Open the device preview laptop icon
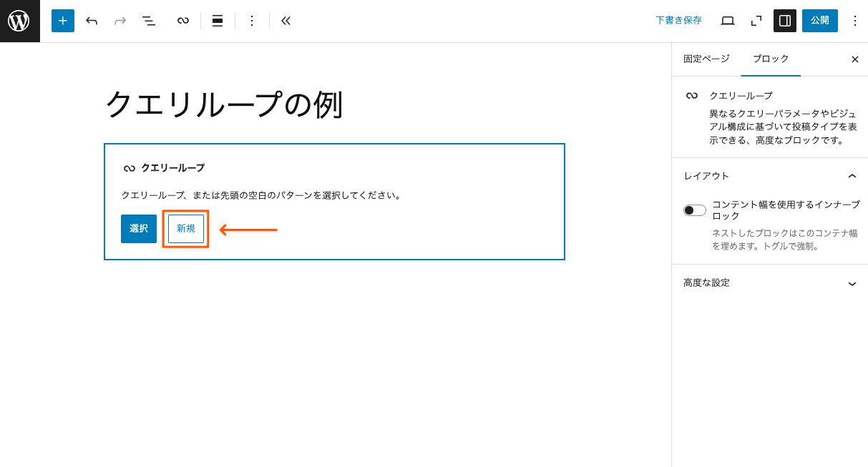The height and width of the screenshot is (467, 868). click(x=727, y=21)
